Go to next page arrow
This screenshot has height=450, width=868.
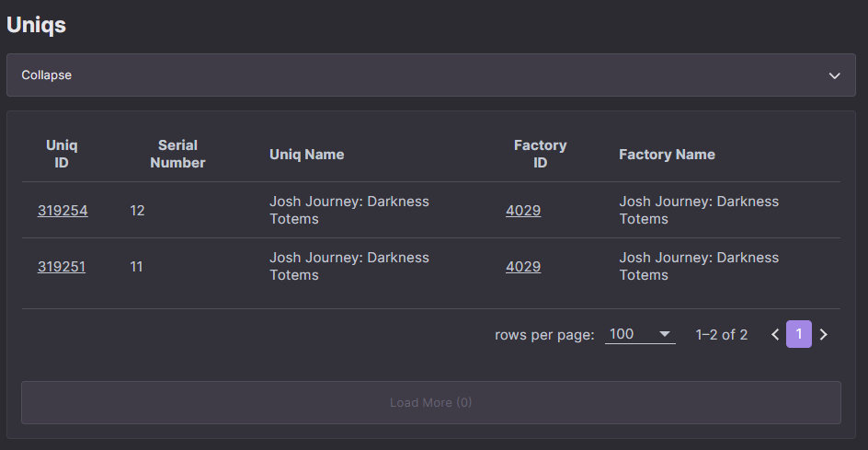(823, 334)
